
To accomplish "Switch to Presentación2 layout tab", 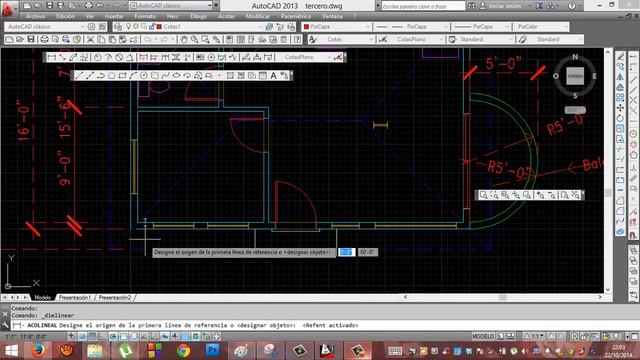I will [x=115, y=298].
